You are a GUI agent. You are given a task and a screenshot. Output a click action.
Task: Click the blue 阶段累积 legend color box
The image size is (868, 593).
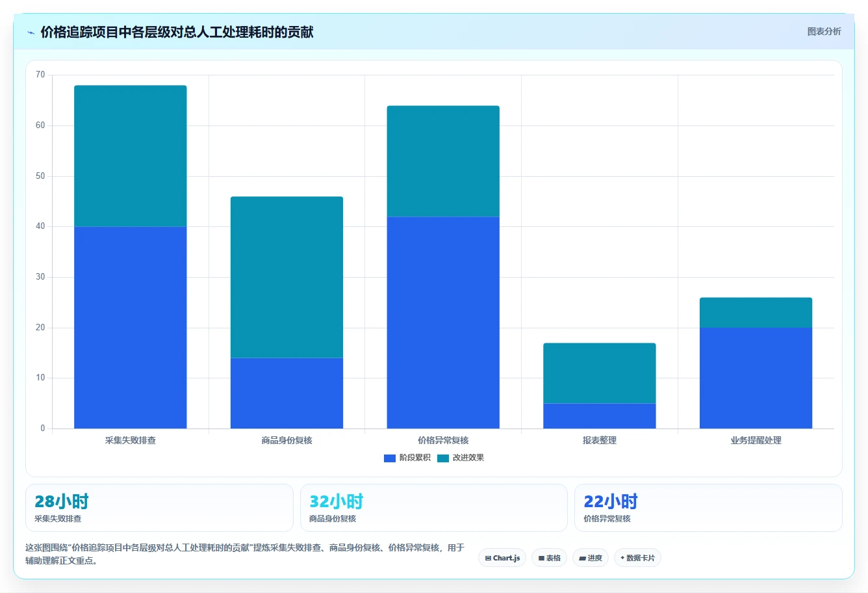click(x=390, y=458)
